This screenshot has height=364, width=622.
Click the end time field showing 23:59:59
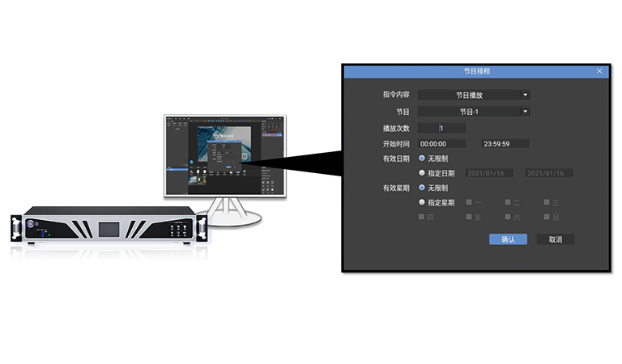pos(505,144)
